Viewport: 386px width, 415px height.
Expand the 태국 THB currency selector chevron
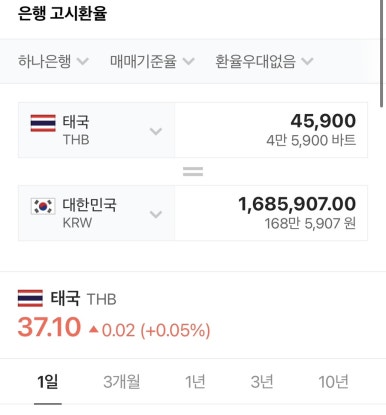tap(156, 131)
